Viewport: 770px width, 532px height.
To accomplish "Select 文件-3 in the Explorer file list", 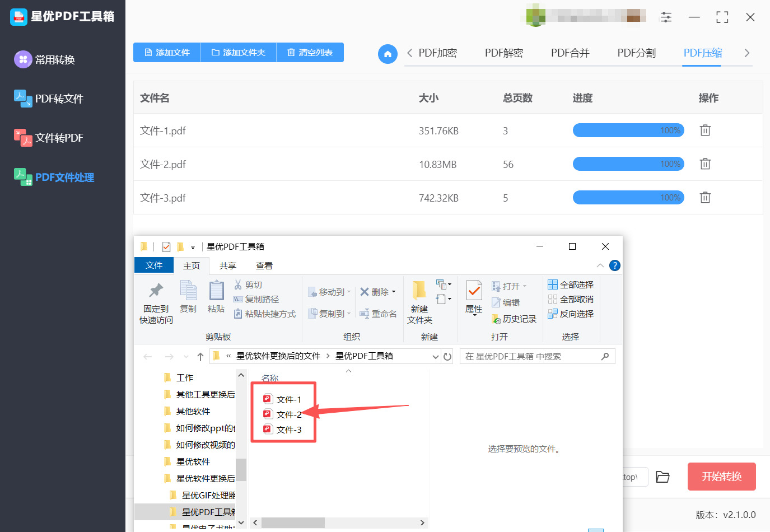I will (x=282, y=430).
